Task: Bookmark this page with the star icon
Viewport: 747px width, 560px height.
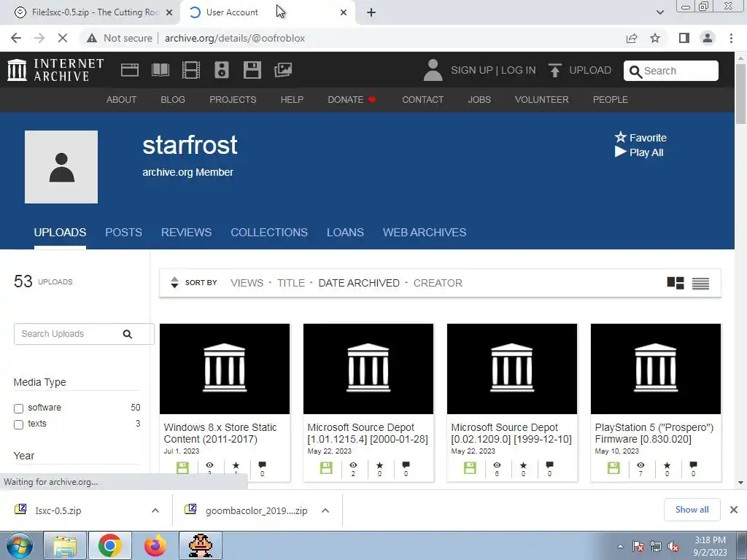Action: point(655,38)
